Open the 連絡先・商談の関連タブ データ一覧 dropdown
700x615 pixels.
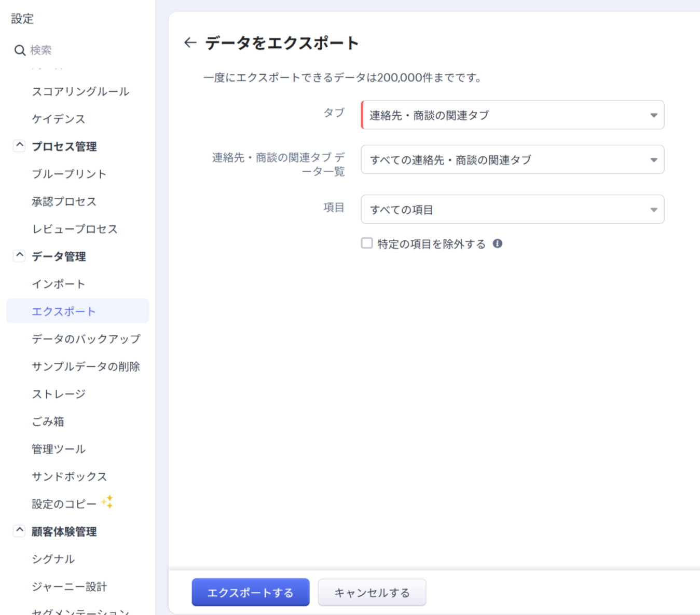(512, 160)
